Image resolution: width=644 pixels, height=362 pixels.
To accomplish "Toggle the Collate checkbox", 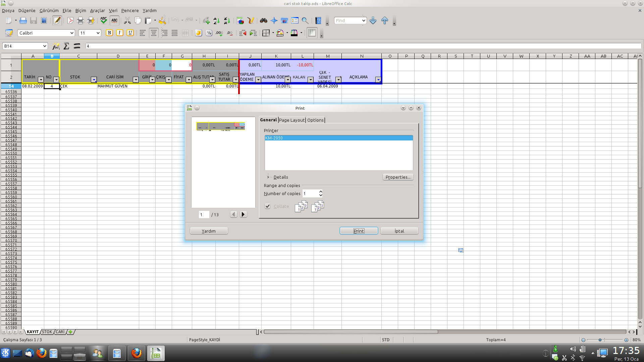I will (x=268, y=206).
